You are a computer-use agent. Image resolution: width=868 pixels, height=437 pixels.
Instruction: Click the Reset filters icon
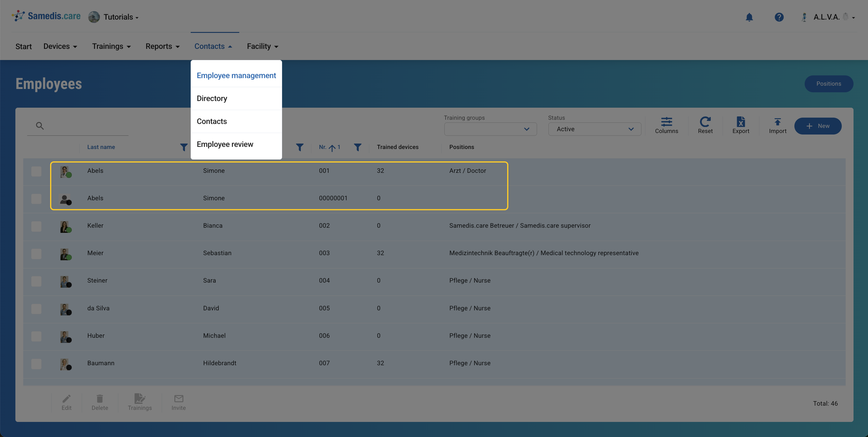[x=705, y=125]
